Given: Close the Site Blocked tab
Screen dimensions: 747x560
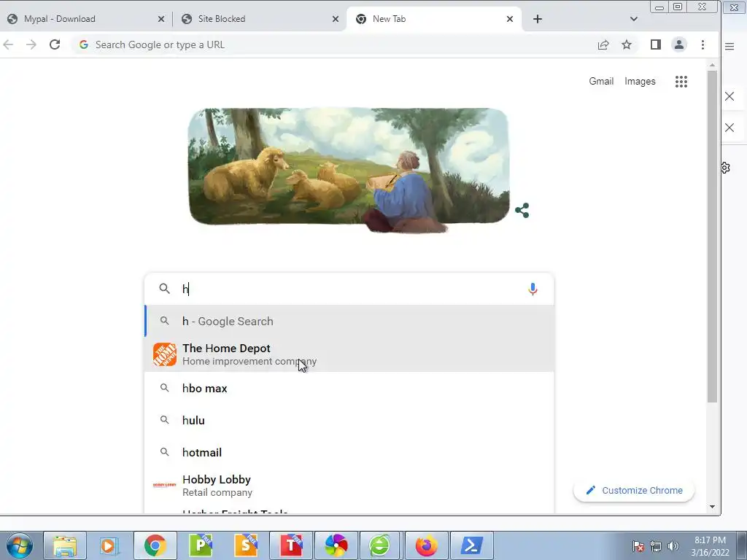Looking at the screenshot, I should point(336,19).
